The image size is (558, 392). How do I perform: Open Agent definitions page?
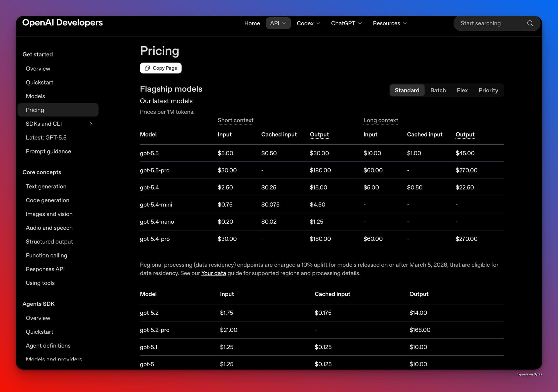point(48,346)
